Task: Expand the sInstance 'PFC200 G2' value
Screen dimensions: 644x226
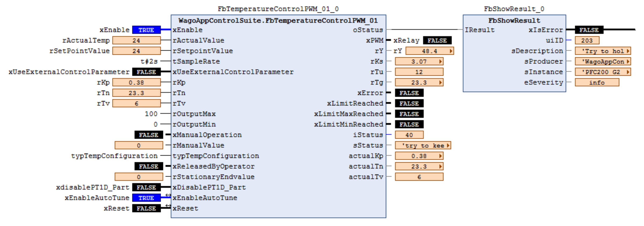Action: (x=628, y=72)
